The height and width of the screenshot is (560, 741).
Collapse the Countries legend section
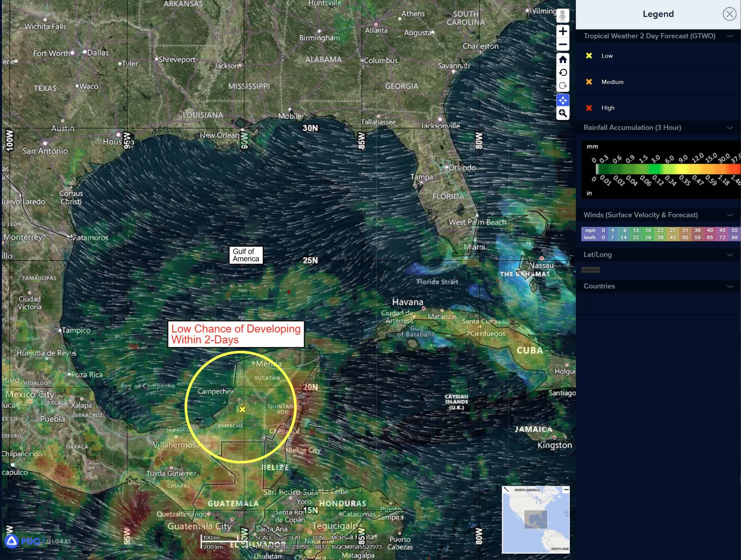pos(730,286)
